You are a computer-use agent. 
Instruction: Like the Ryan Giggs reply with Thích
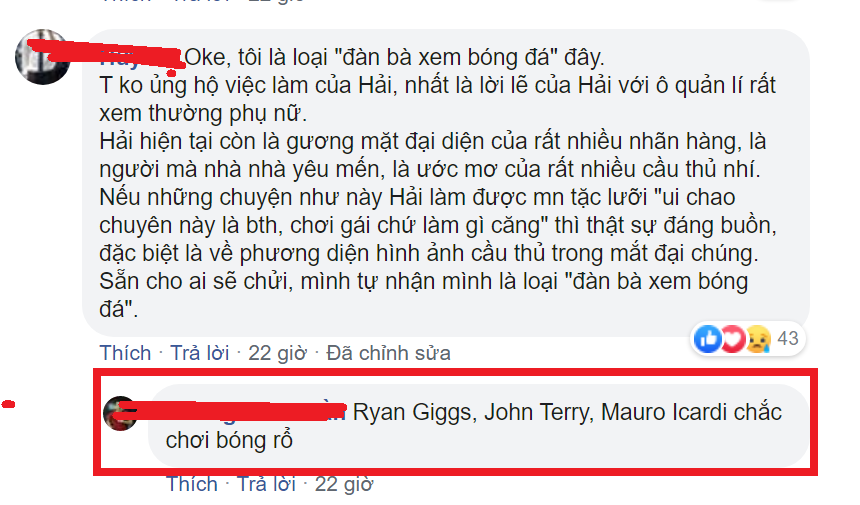(192, 484)
